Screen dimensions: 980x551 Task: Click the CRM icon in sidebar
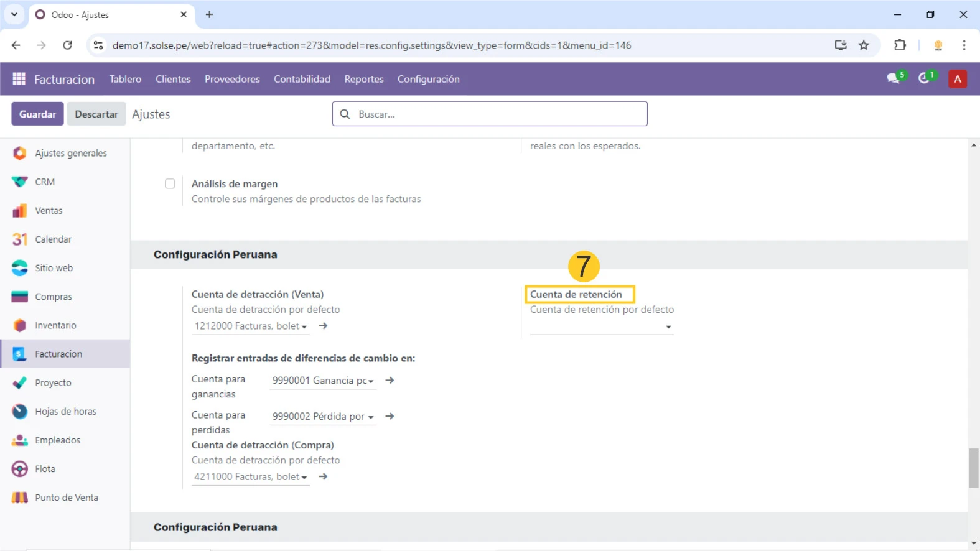pyautogui.click(x=20, y=182)
